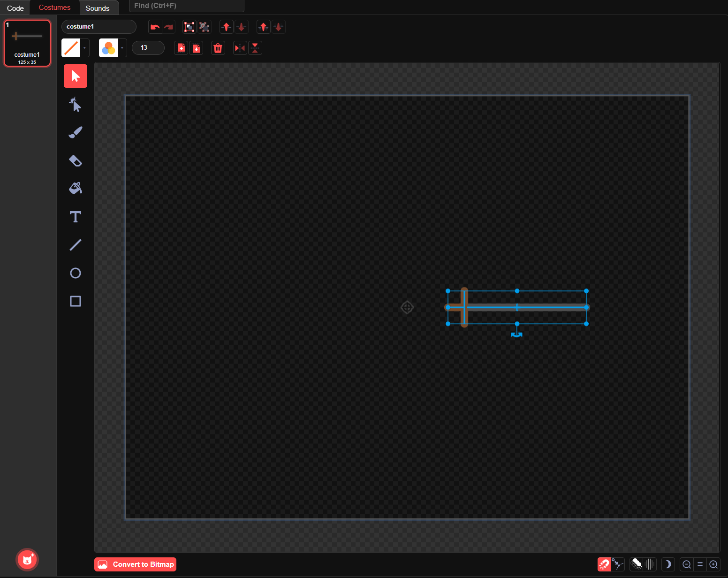
Task: Delete the selected shape with the trash icon
Action: (x=218, y=48)
